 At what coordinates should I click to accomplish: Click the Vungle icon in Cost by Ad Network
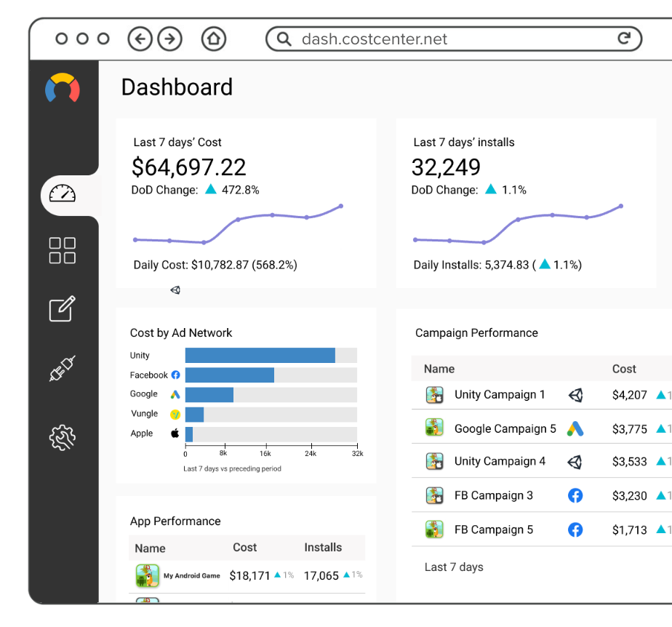click(x=175, y=415)
